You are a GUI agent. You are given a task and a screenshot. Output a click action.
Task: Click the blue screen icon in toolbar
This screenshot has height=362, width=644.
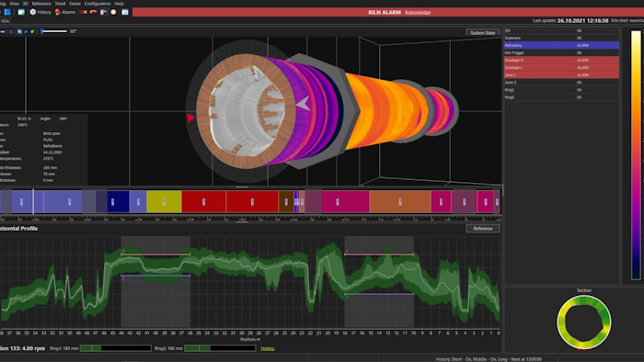(7, 12)
